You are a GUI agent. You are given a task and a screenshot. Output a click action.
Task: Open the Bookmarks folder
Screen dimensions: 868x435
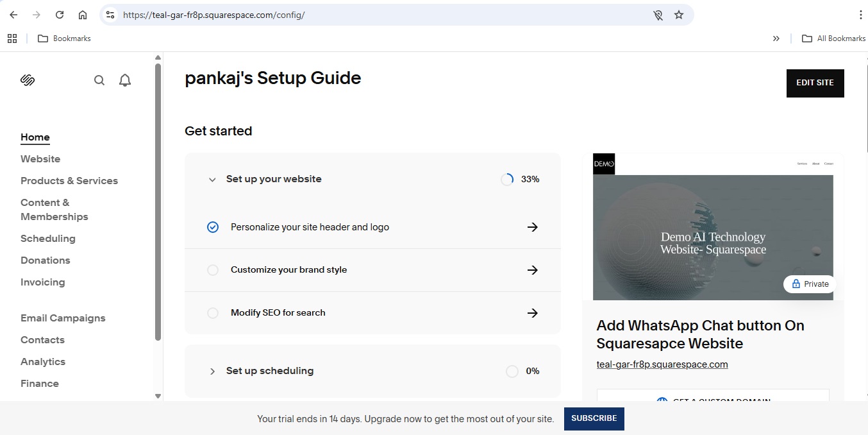[x=64, y=38]
